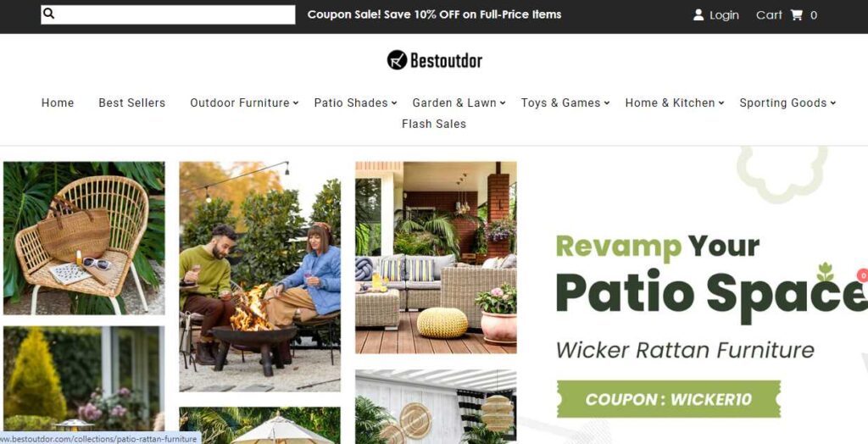This screenshot has height=444, width=868.
Task: Expand the Patio Shades menu chevron
Action: 394,103
